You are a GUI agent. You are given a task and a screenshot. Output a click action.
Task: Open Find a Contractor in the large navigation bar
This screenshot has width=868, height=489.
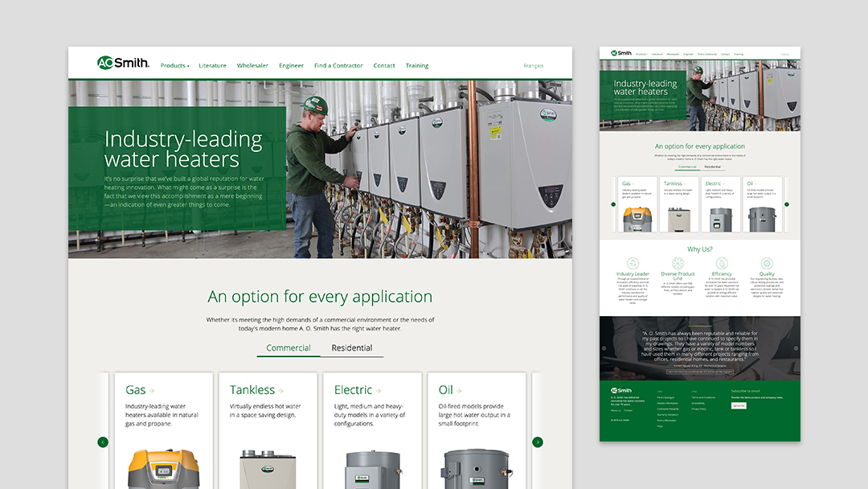(338, 66)
